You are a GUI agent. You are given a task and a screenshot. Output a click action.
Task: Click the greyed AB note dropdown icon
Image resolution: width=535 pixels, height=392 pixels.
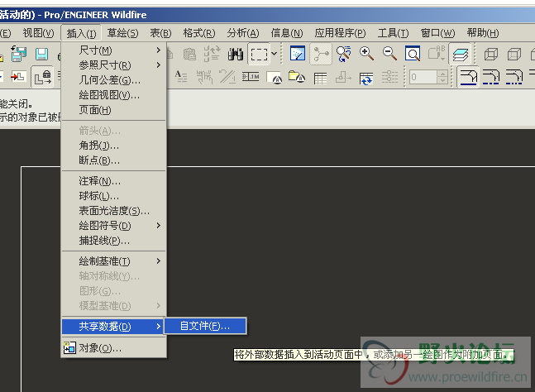tap(437, 53)
